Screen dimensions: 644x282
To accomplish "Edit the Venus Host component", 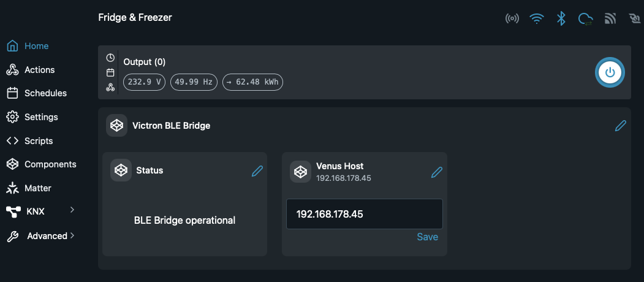I will [x=437, y=172].
